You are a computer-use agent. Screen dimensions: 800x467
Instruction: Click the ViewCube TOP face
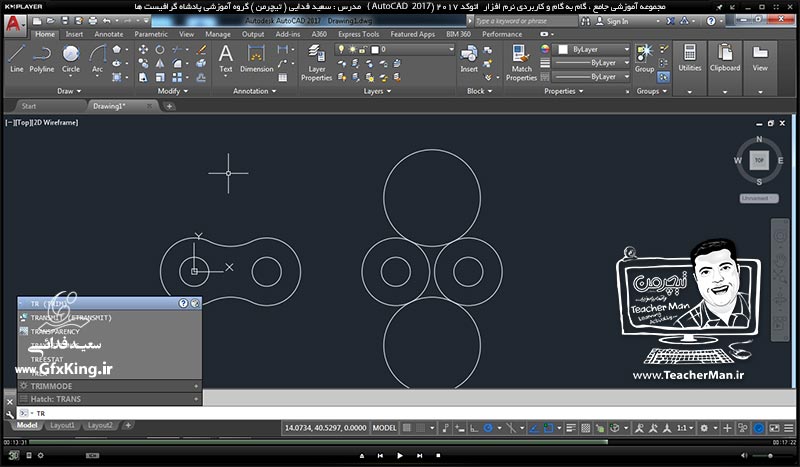(759, 160)
